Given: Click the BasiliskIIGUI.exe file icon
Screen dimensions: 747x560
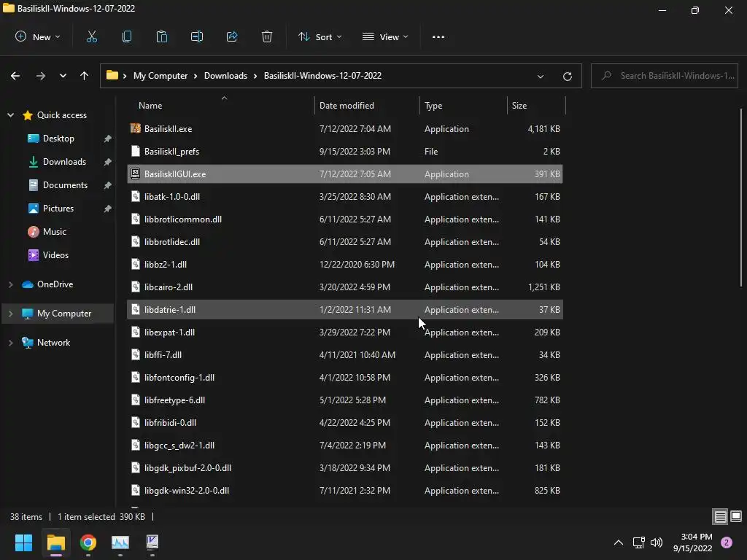Looking at the screenshot, I should (135, 174).
